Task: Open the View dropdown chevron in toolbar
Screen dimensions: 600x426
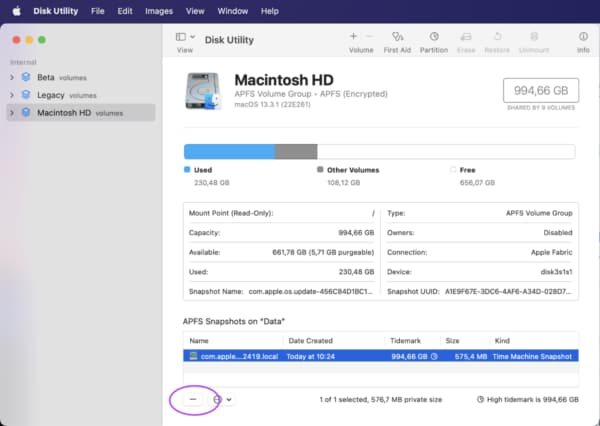Action: point(192,37)
